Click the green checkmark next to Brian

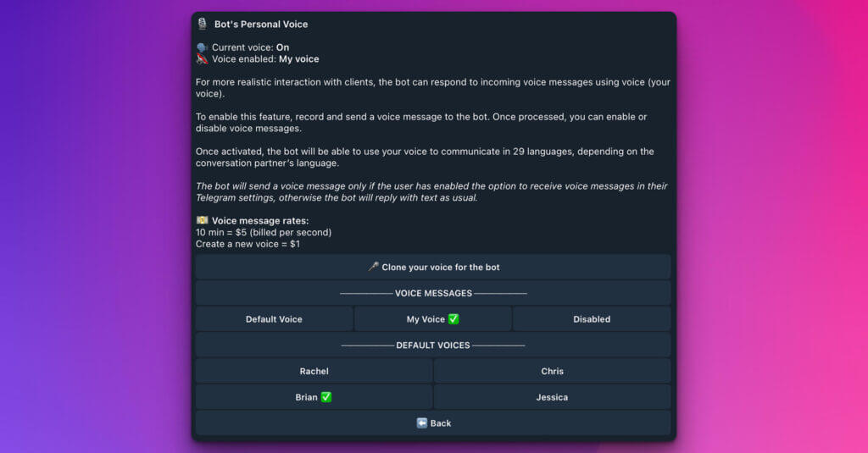[326, 397]
